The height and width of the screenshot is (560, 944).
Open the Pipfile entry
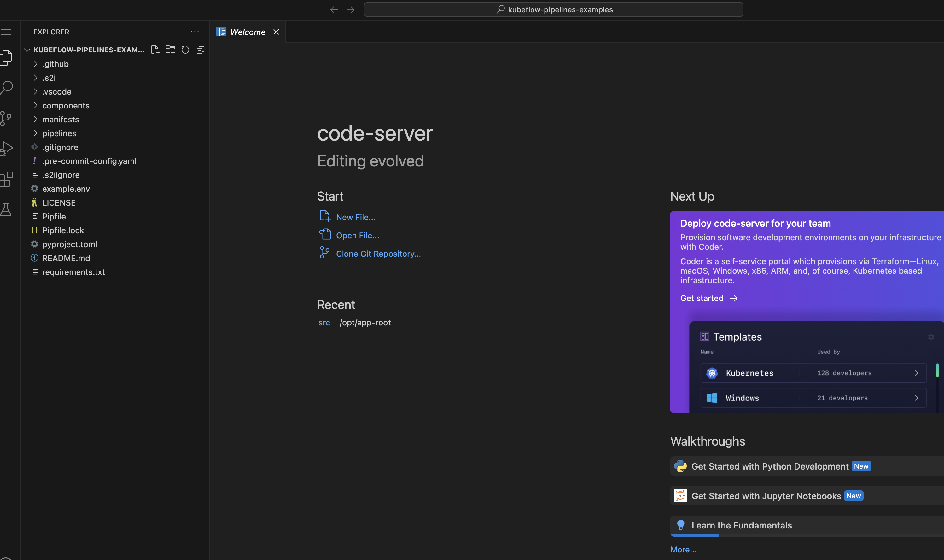pyautogui.click(x=54, y=217)
